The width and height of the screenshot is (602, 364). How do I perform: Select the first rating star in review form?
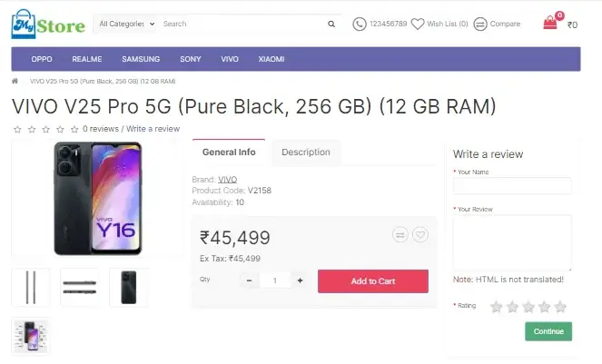[x=497, y=307]
